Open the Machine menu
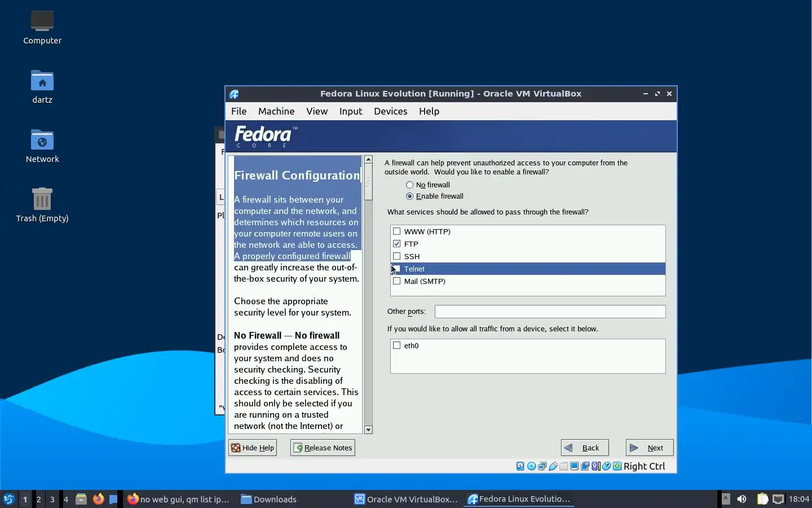This screenshot has height=508, width=812. point(276,111)
